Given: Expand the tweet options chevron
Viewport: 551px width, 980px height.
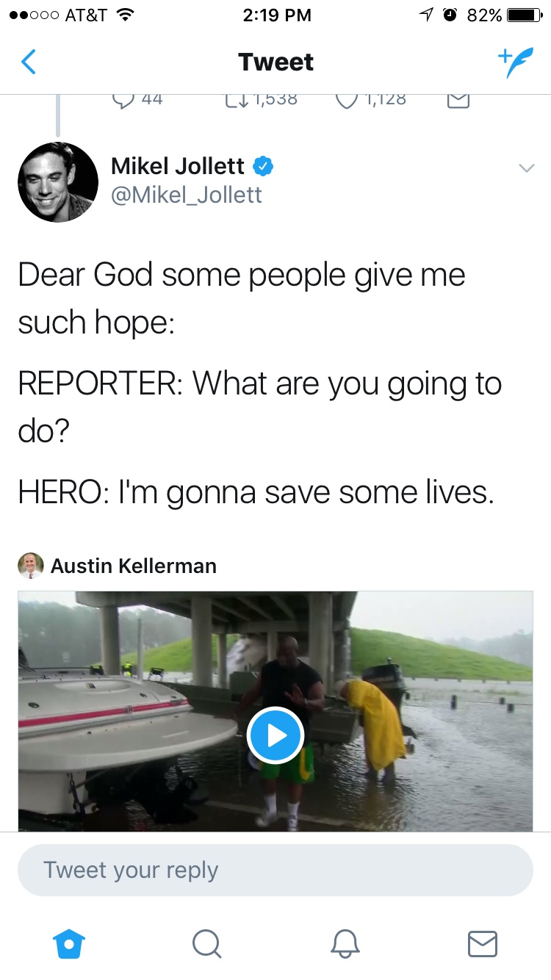Looking at the screenshot, I should (x=526, y=168).
